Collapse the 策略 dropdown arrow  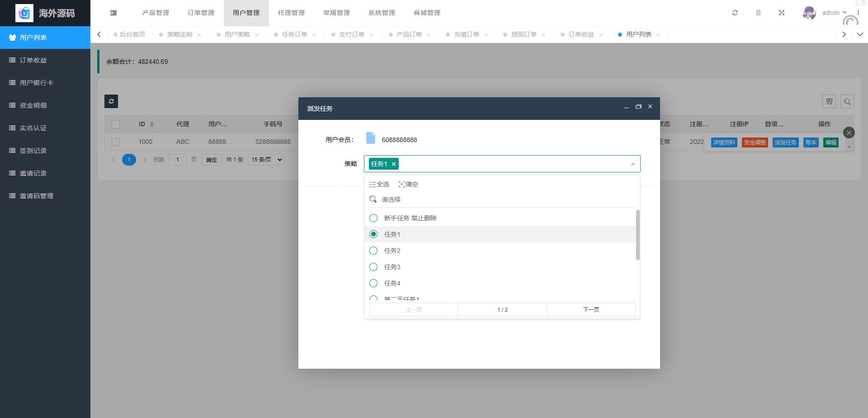click(x=632, y=164)
